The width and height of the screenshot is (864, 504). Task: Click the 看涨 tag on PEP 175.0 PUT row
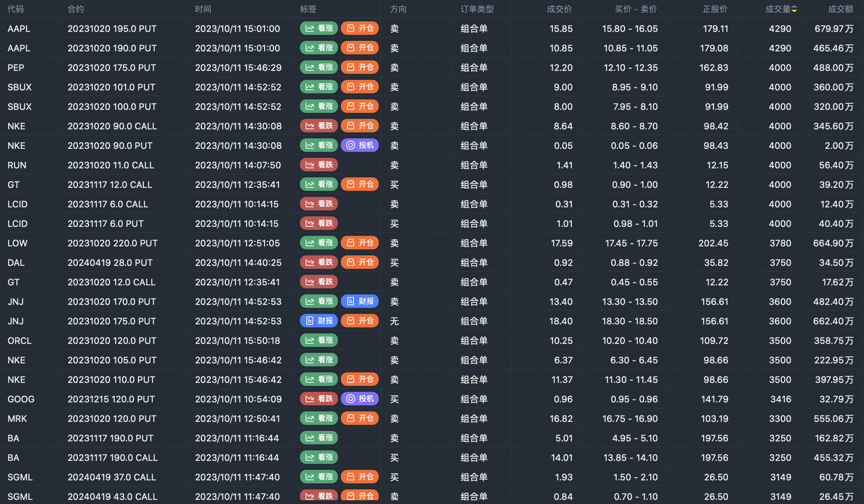(319, 67)
